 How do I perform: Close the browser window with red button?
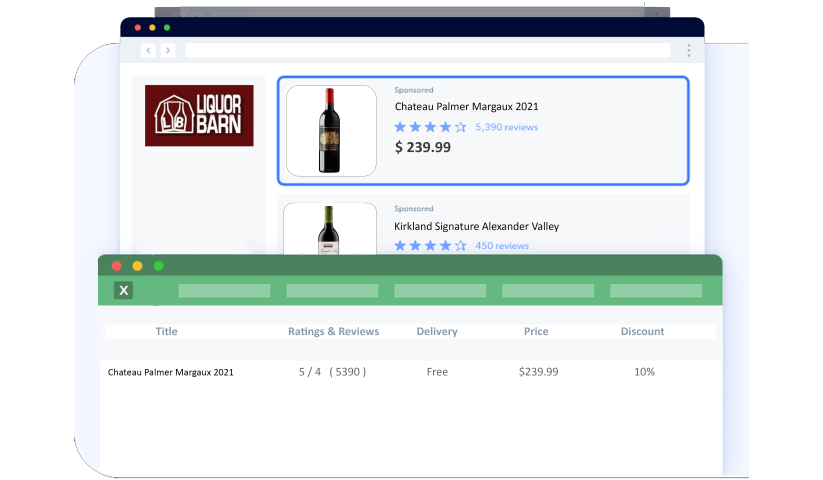pyautogui.click(x=138, y=27)
